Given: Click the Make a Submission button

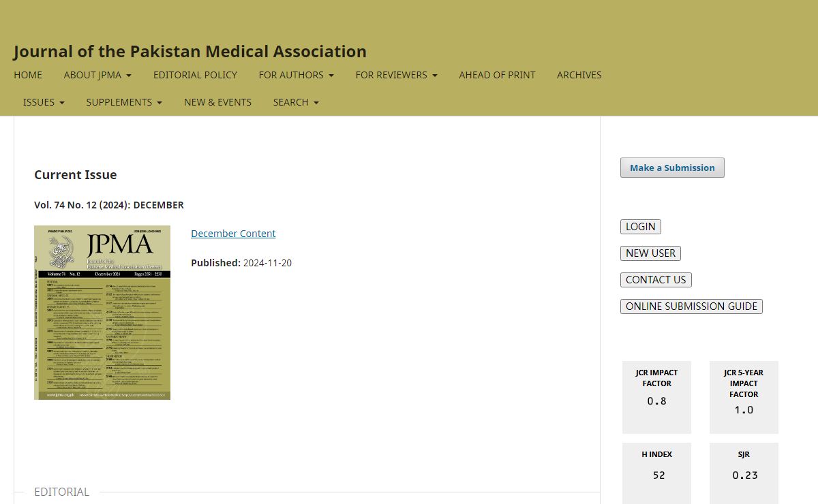Looking at the screenshot, I should (672, 168).
